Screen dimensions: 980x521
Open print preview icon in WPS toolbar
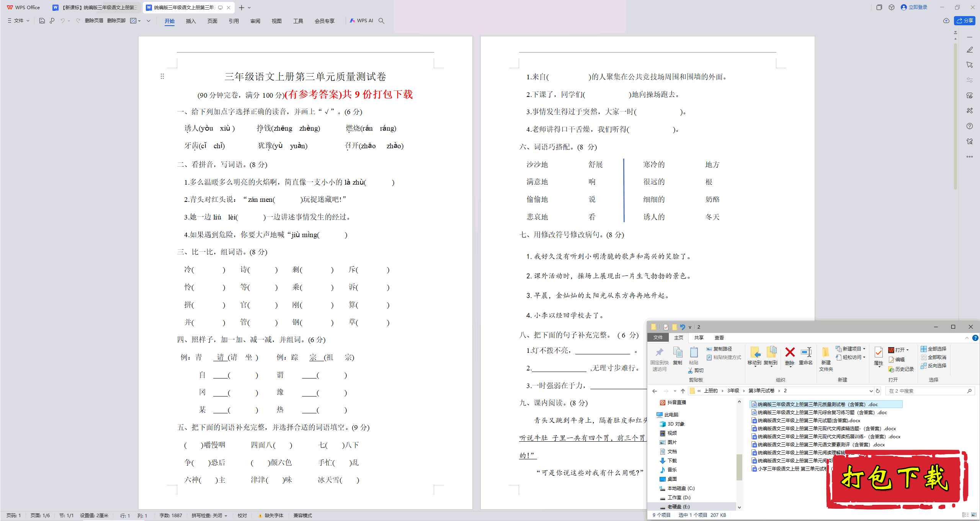52,21
